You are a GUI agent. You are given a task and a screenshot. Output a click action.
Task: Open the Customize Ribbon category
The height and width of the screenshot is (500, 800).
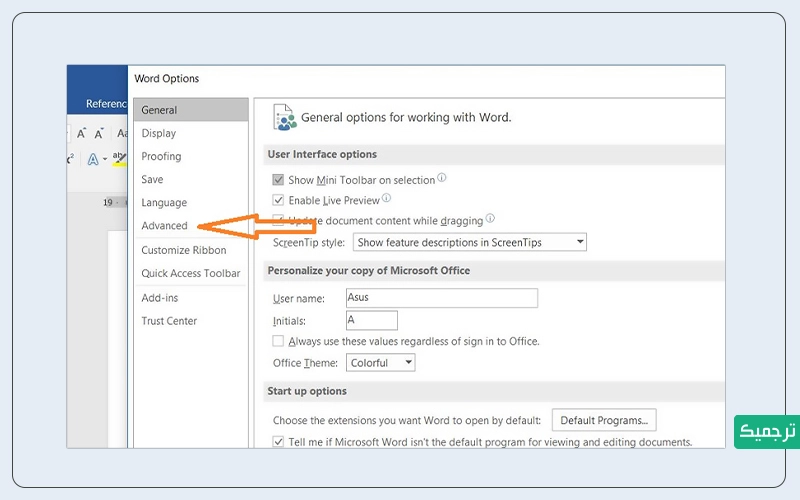(x=184, y=250)
